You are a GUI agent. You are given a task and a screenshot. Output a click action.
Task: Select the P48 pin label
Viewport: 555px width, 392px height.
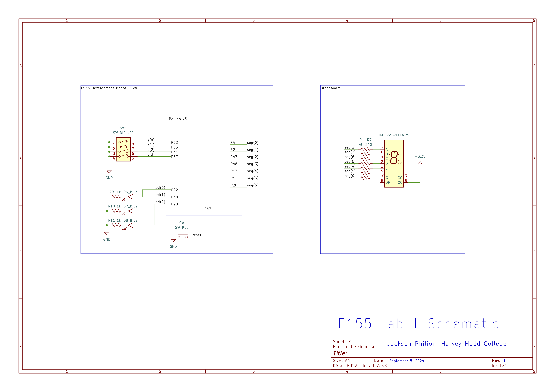click(x=234, y=164)
